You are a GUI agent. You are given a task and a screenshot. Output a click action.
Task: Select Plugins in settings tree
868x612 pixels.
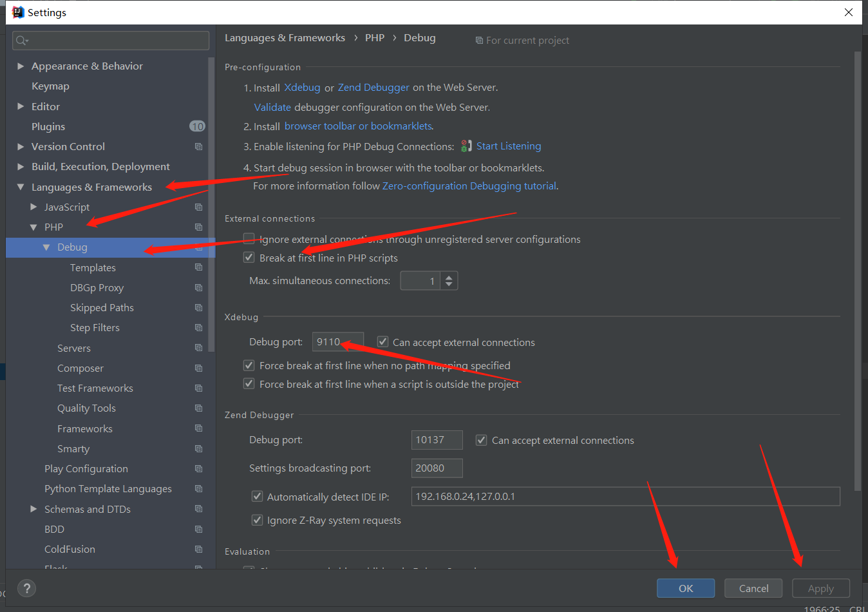(48, 126)
